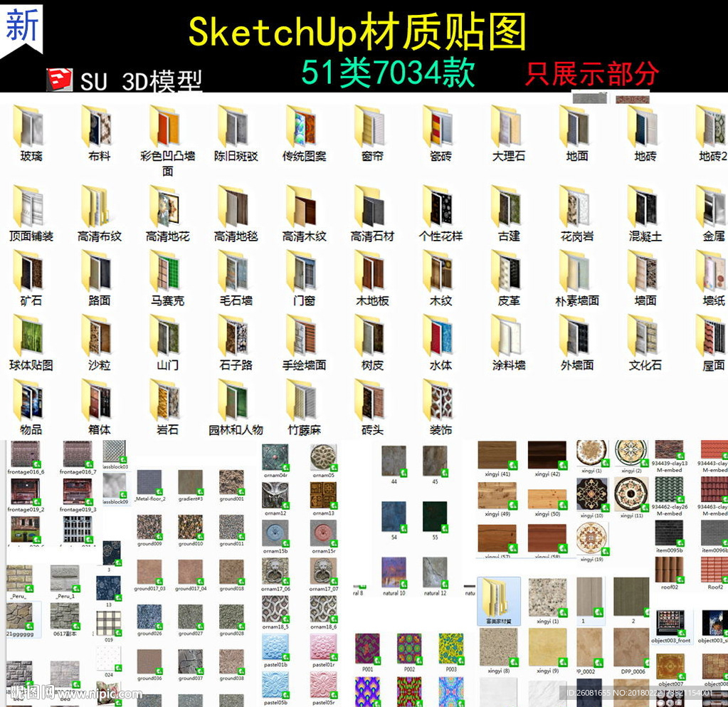Image resolution: width=728 pixels, height=707 pixels.
Task: Open the 高清地毯 folder
Action: point(235,206)
